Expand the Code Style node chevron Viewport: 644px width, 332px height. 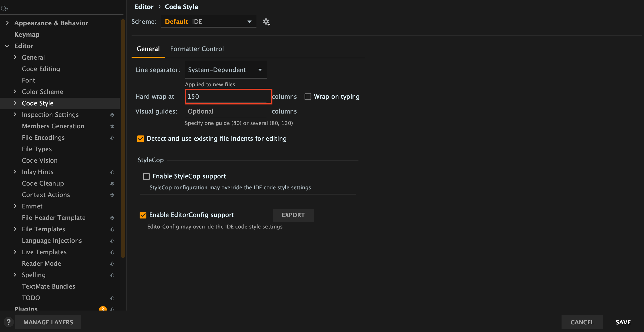15,103
